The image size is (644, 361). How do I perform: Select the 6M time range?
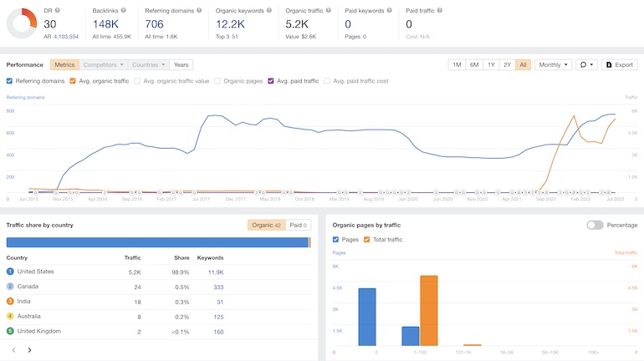click(x=474, y=65)
